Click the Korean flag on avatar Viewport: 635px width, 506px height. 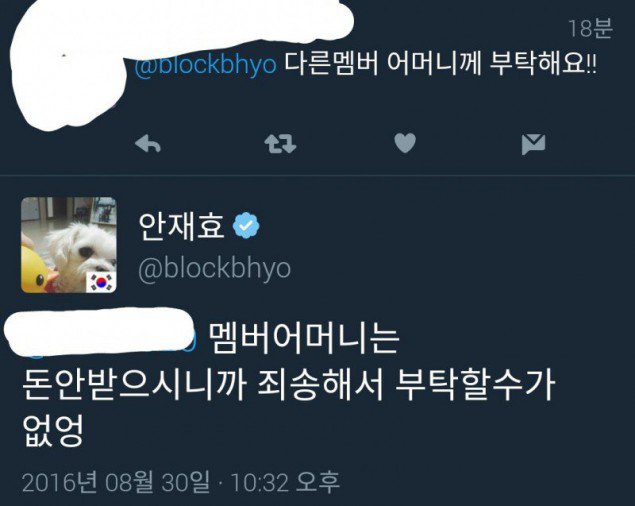click(x=101, y=282)
